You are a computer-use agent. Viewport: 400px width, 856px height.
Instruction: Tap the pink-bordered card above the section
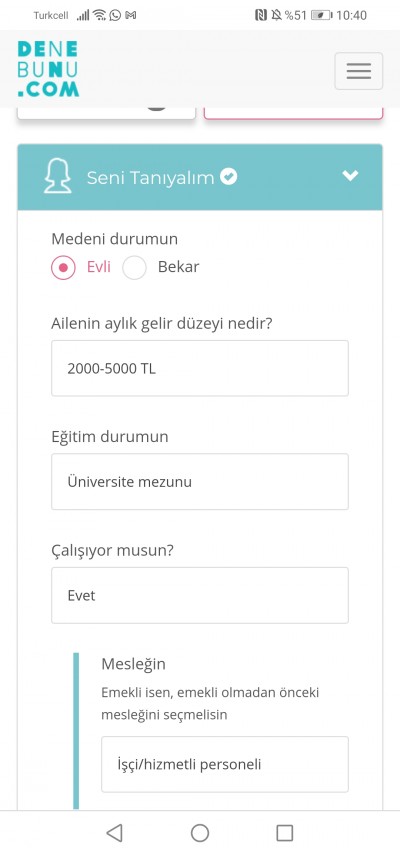pyautogui.click(x=294, y=113)
